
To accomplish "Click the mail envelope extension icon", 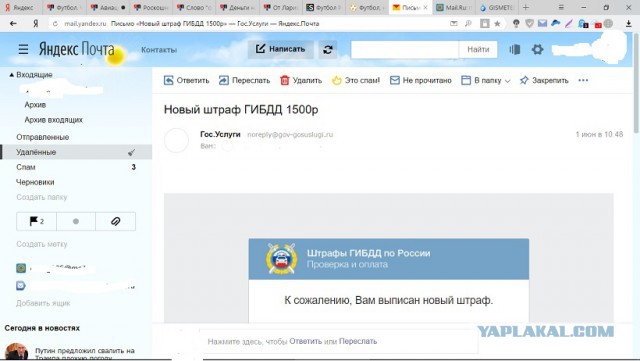I will click(x=542, y=24).
